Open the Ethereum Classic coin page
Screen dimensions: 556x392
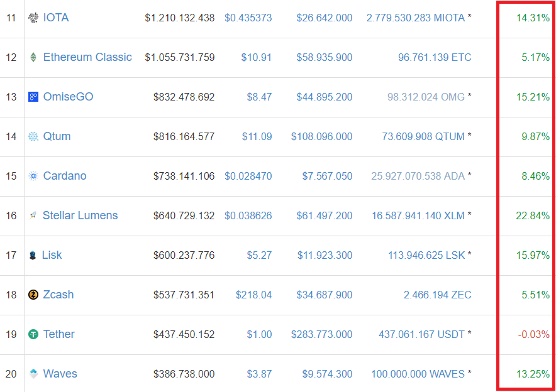click(87, 57)
